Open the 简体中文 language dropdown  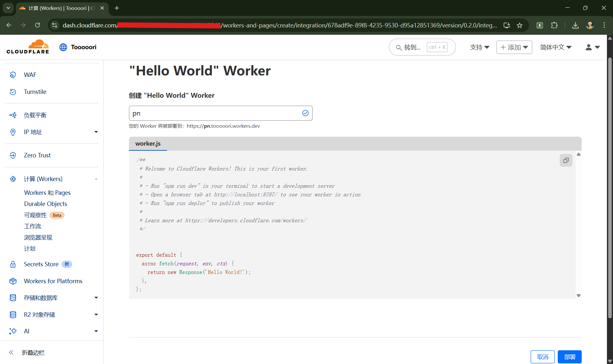pyautogui.click(x=556, y=47)
